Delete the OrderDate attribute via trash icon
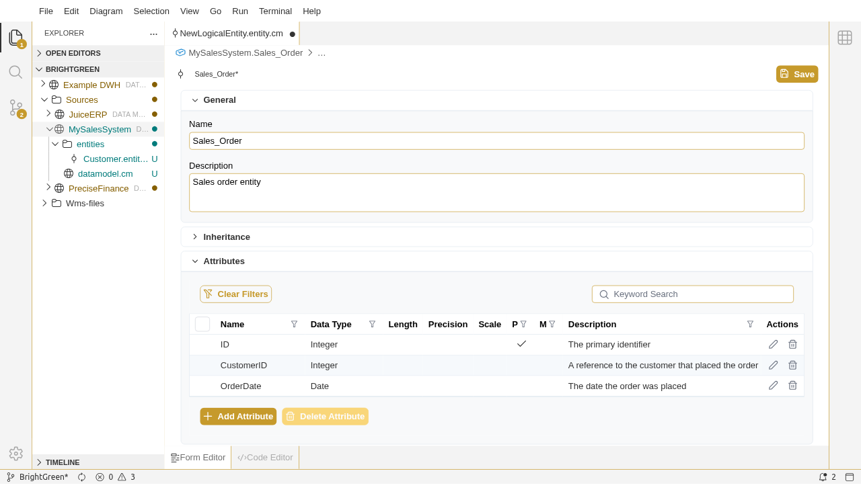The image size is (861, 504). coord(792,386)
